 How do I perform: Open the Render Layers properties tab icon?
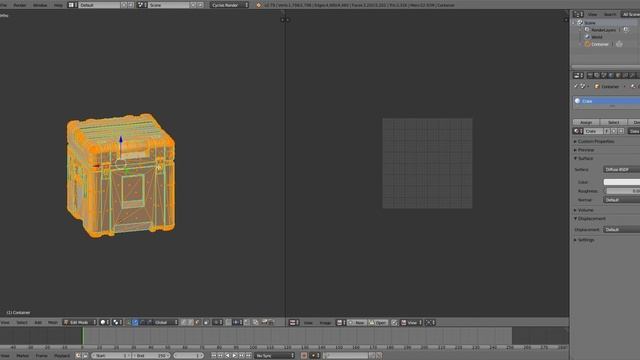click(597, 76)
